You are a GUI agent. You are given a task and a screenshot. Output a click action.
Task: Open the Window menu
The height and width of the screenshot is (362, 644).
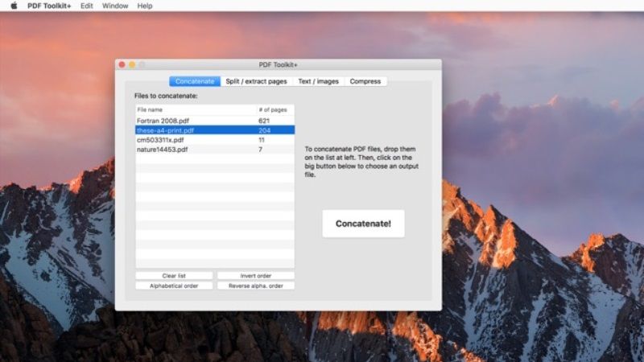pos(115,6)
